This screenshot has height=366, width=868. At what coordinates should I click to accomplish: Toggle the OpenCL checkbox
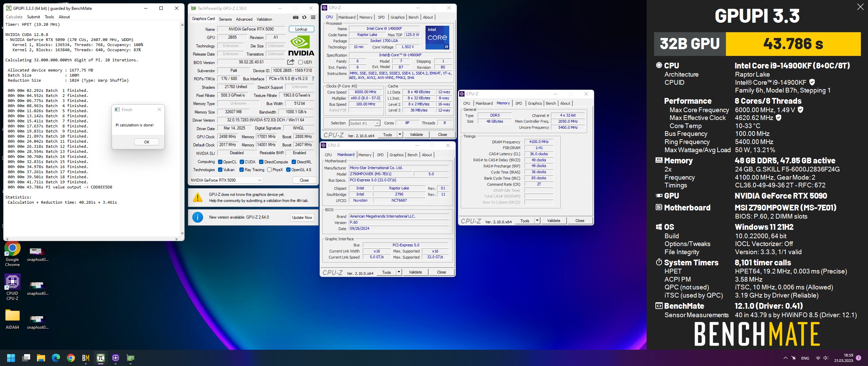pos(220,162)
